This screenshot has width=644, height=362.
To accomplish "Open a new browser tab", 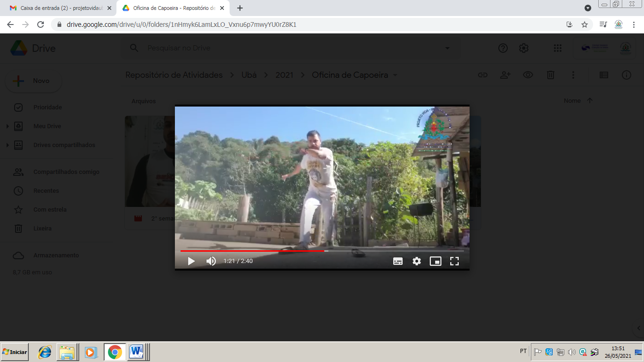I will 240,8.
